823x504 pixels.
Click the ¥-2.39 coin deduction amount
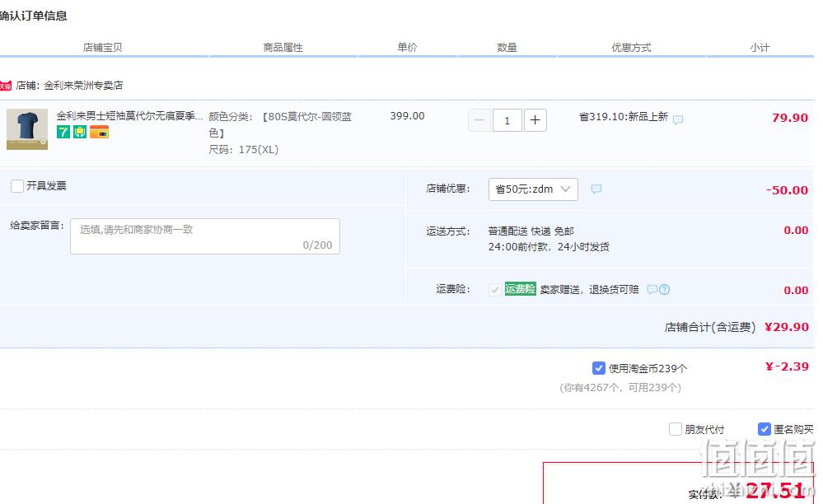[x=787, y=366]
